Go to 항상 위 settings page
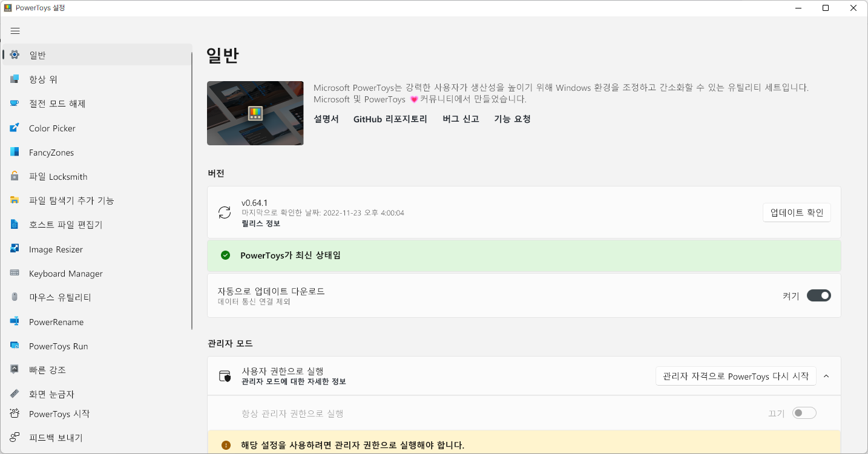868x454 pixels. (x=97, y=79)
